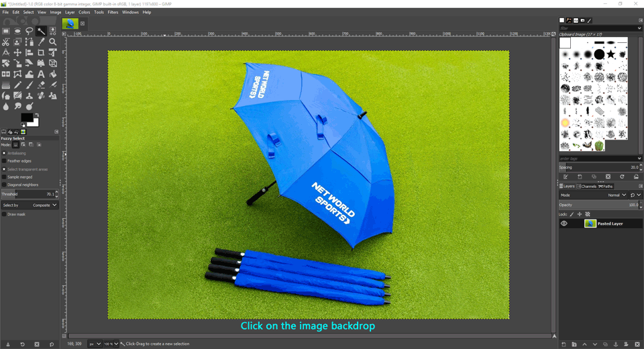The width and height of the screenshot is (644, 349).
Task: Toggle the lock alpha channel icon
Action: (x=588, y=214)
